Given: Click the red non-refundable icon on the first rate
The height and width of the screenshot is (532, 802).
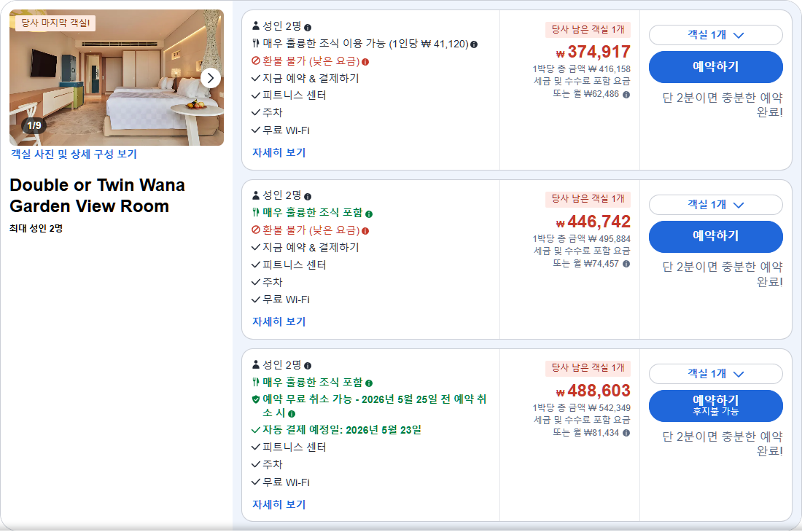Looking at the screenshot, I should tap(255, 60).
